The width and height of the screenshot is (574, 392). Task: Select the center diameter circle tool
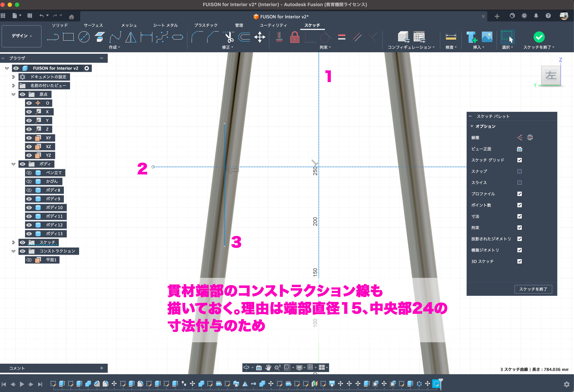[x=84, y=37]
